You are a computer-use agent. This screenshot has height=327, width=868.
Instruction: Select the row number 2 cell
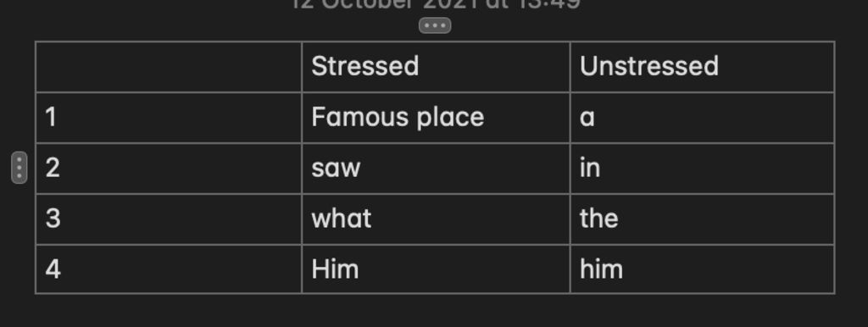[169, 169]
